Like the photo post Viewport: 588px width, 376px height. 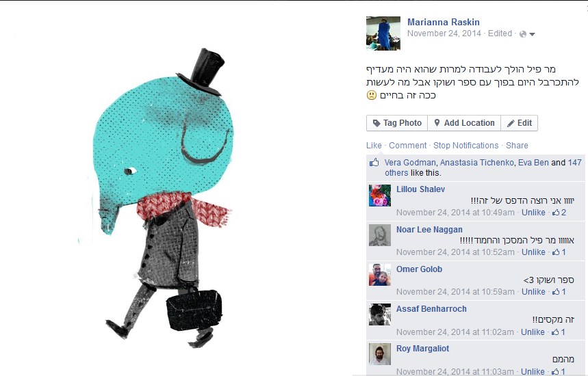coord(374,146)
